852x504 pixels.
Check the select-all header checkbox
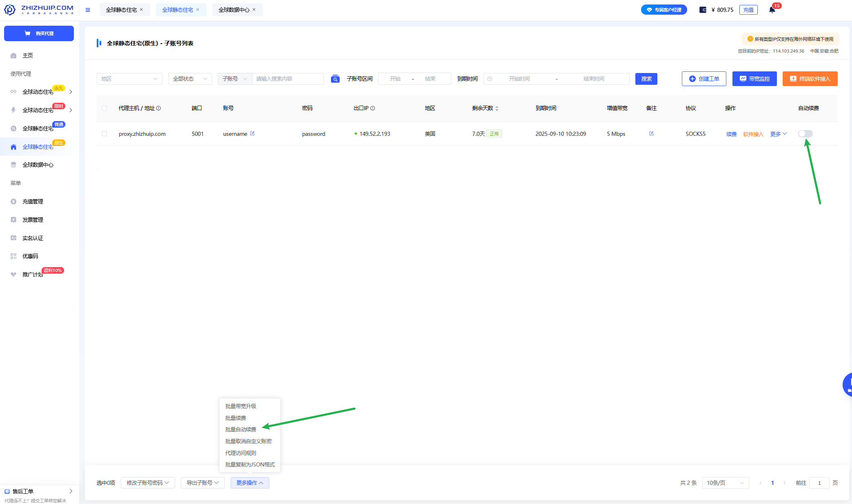click(x=104, y=108)
